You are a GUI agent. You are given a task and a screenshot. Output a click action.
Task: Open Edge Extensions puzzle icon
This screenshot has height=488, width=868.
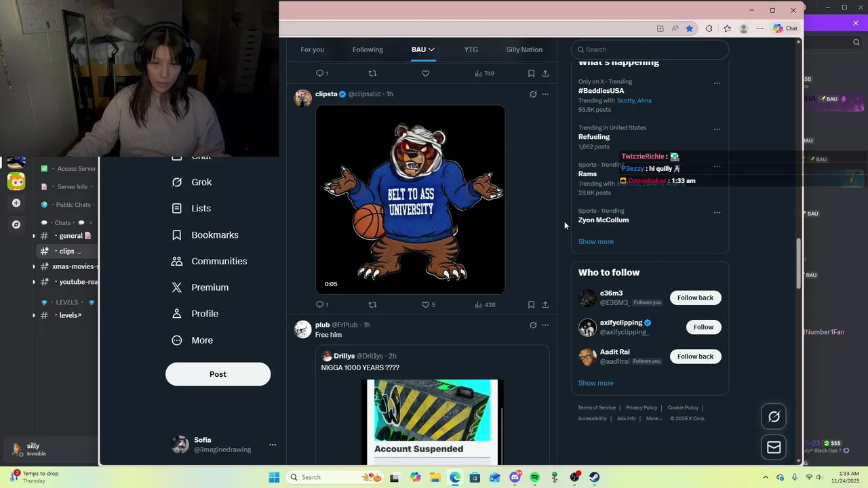pos(709,28)
